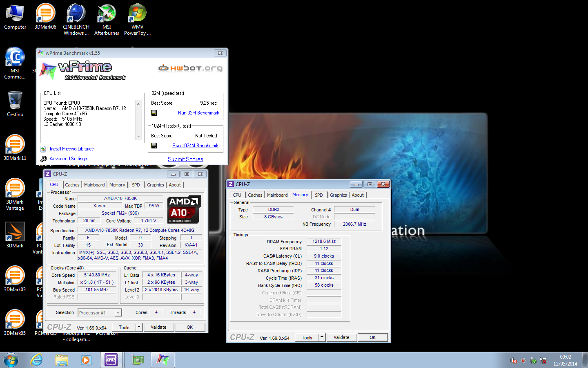Select the About tab in the CPU-Z CPU window
The image size is (588, 368).
[x=175, y=185]
